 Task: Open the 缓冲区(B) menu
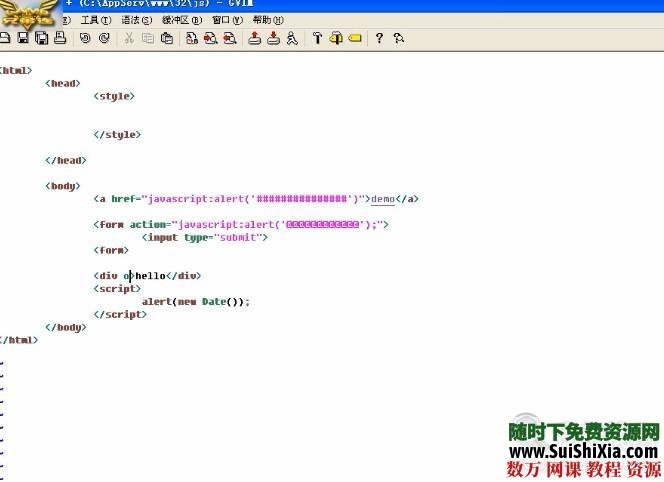click(182, 20)
